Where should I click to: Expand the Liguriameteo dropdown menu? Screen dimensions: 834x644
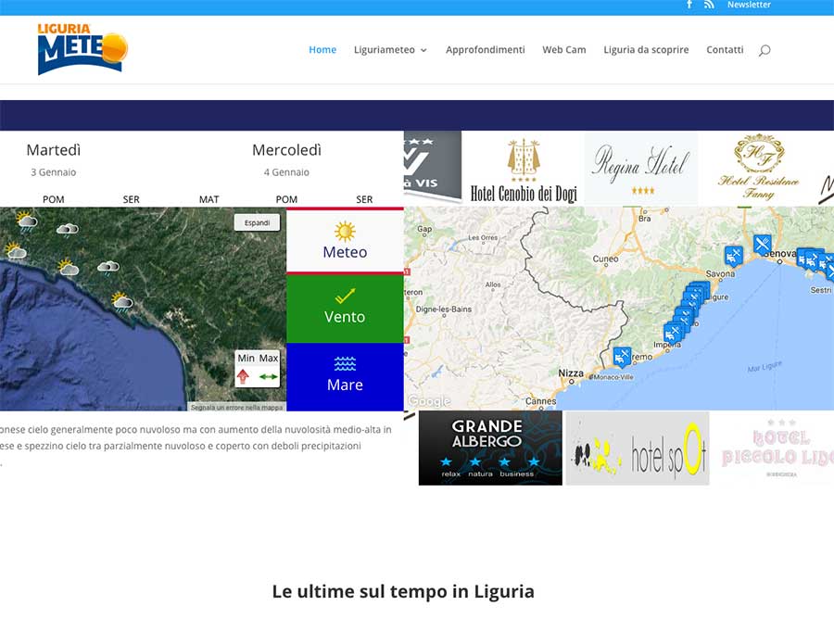click(390, 50)
